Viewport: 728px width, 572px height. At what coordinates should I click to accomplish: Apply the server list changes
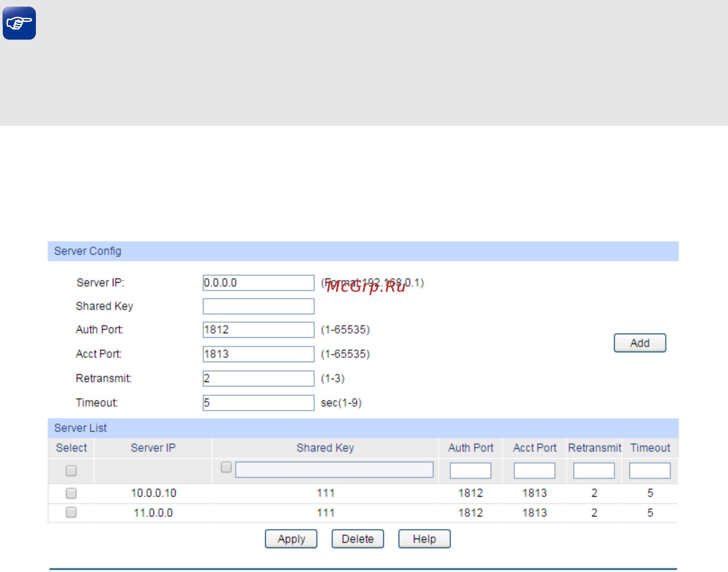click(291, 539)
